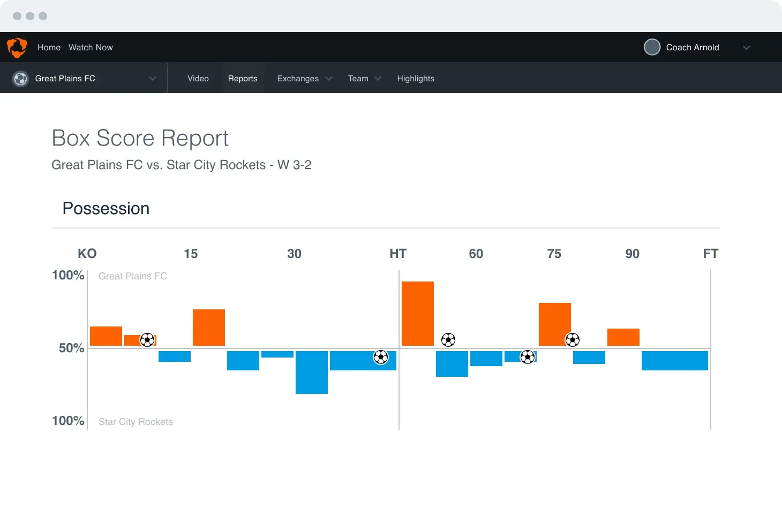Click the tallest orange bar after halftime
This screenshot has height=532, width=782.
[x=418, y=314]
